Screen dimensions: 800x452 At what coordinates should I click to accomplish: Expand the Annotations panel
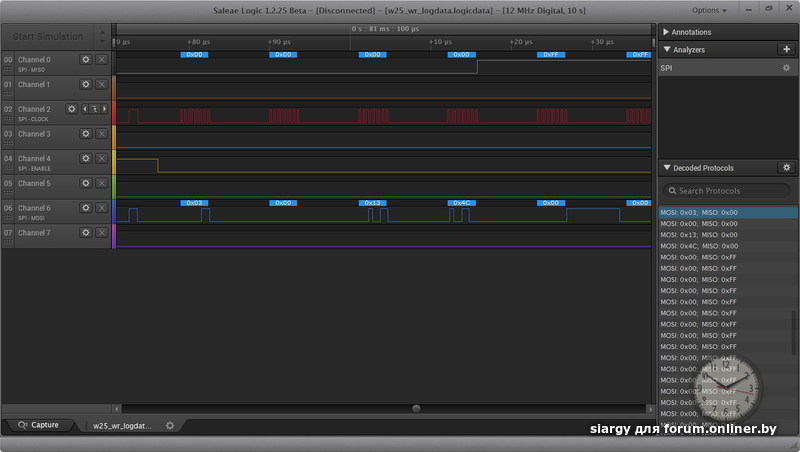pos(667,32)
